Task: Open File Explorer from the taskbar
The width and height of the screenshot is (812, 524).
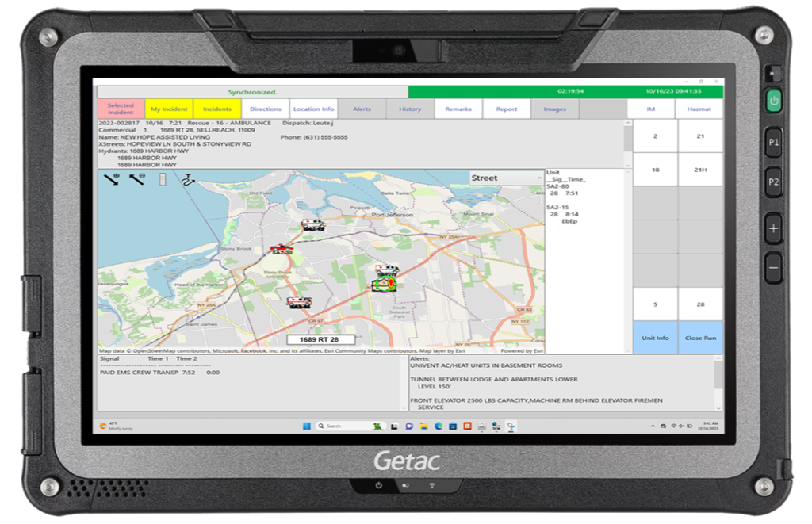Action: [x=423, y=426]
